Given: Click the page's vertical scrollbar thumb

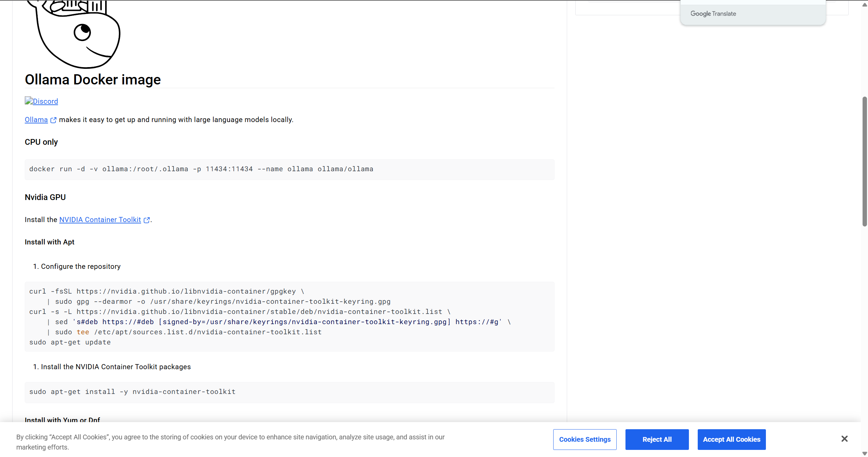Looking at the screenshot, I should tap(864, 161).
